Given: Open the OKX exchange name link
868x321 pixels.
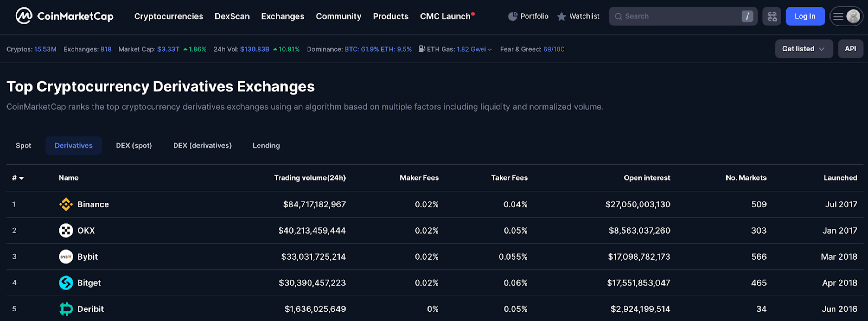Looking at the screenshot, I should (86, 231).
